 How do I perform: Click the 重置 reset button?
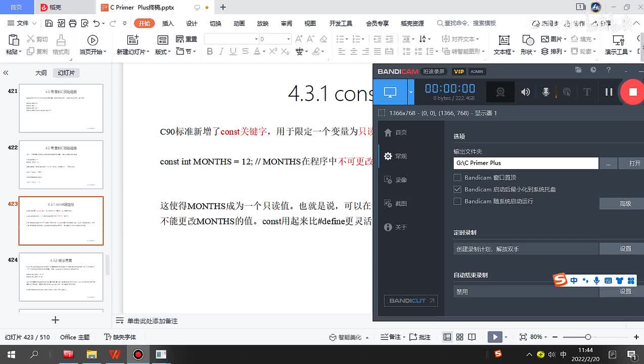click(187, 39)
